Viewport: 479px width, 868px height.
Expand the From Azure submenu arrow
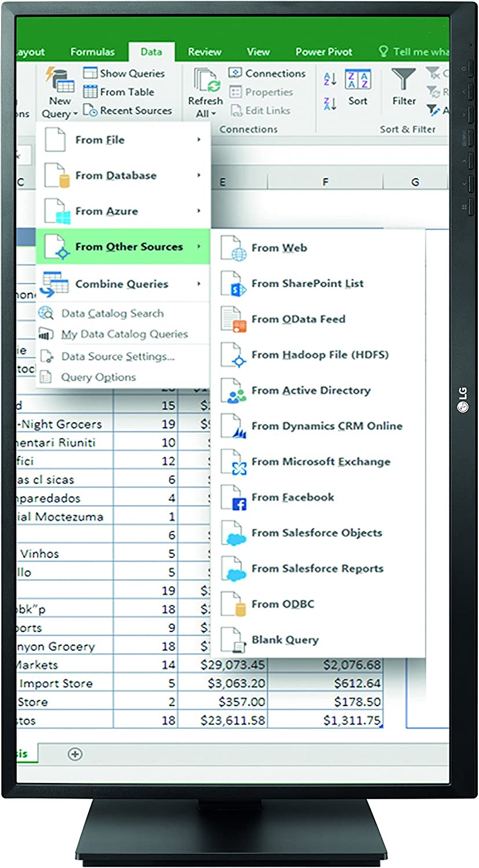199,211
